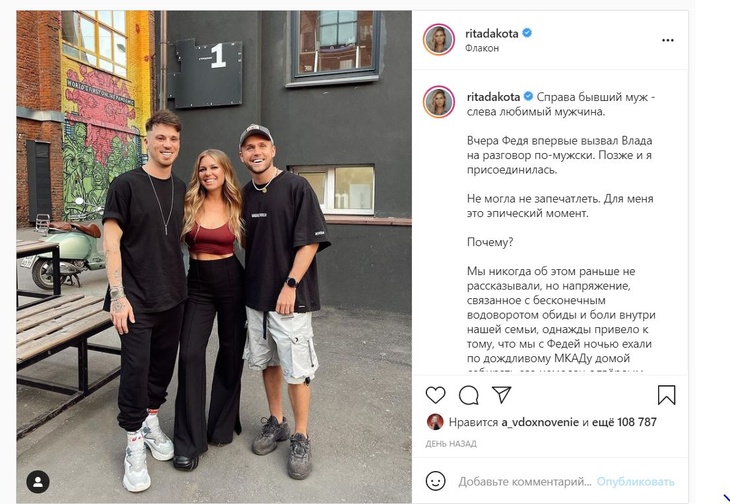Open ritadakota avatar in the post header
The width and height of the screenshot is (730, 504).
(x=439, y=40)
